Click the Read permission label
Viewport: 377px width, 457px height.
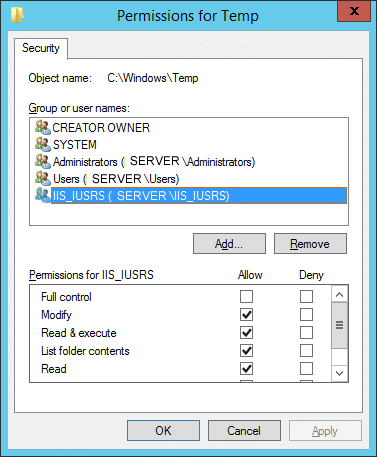coord(54,369)
